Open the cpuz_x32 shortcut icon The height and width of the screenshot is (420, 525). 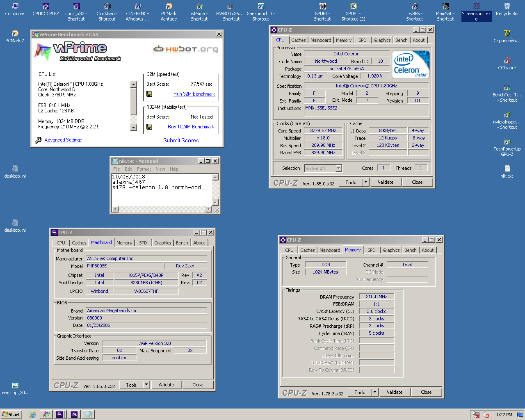pyautogui.click(x=76, y=12)
